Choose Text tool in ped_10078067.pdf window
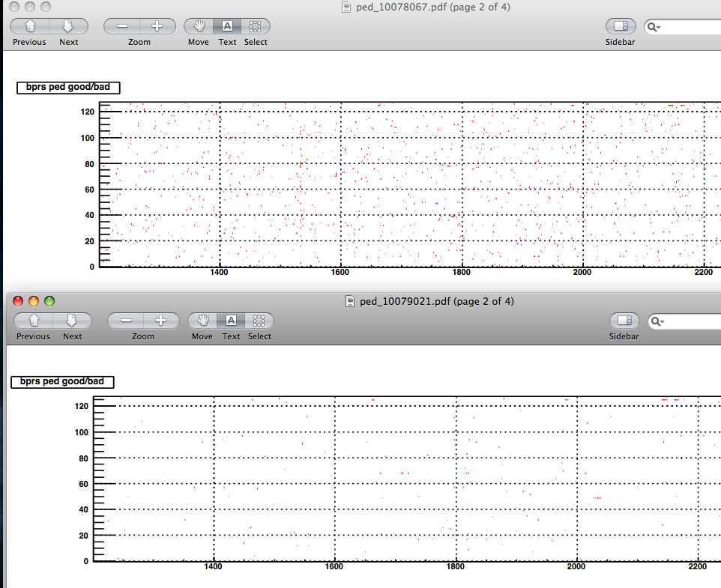 coord(227,26)
